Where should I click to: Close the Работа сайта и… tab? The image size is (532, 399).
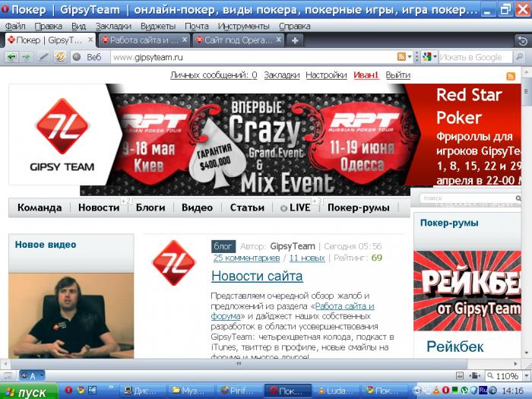(184, 40)
